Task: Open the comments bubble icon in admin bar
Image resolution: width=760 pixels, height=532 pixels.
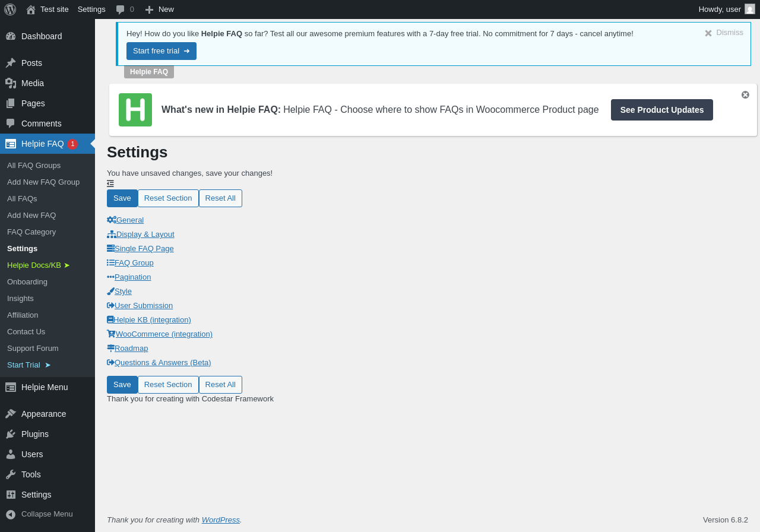Action: point(121,9)
